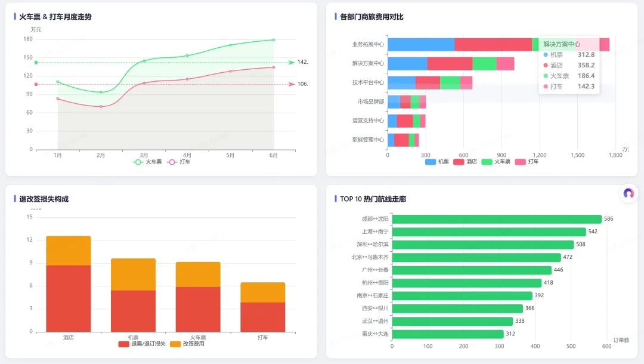Image resolution: width=644 pixels, height=364 pixels.
Task: Click the red 火车票 bar segment in 退改签 chart
Action: pos(198,309)
